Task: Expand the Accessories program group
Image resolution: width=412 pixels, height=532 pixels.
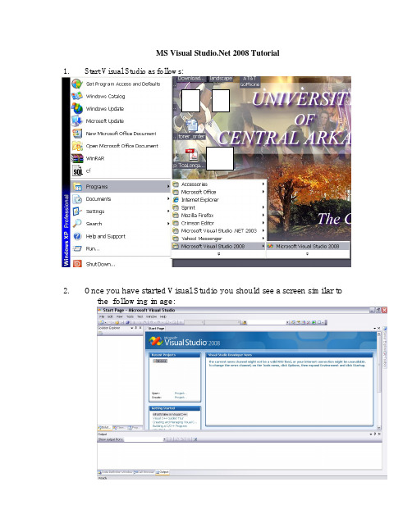Action: [219, 184]
